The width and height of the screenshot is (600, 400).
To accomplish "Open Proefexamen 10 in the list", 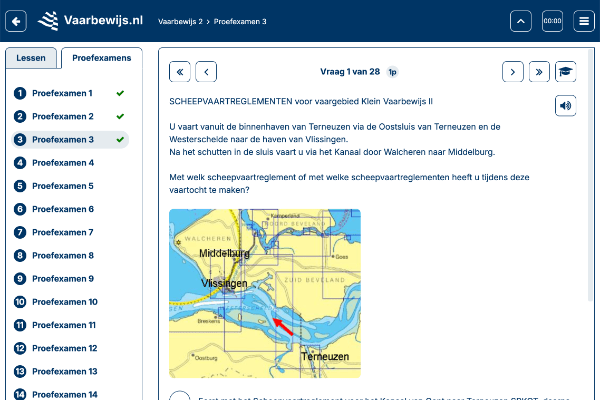I will point(70,302).
